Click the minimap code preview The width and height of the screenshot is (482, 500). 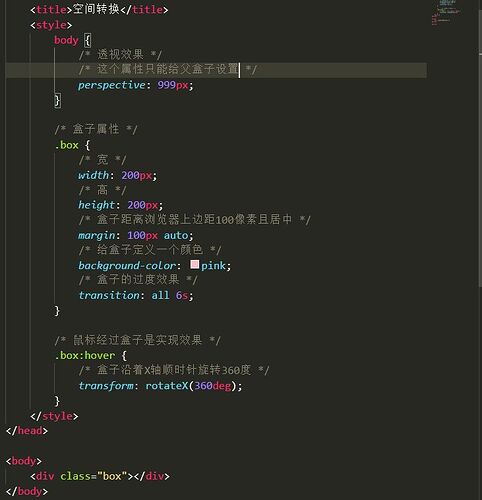point(446,12)
